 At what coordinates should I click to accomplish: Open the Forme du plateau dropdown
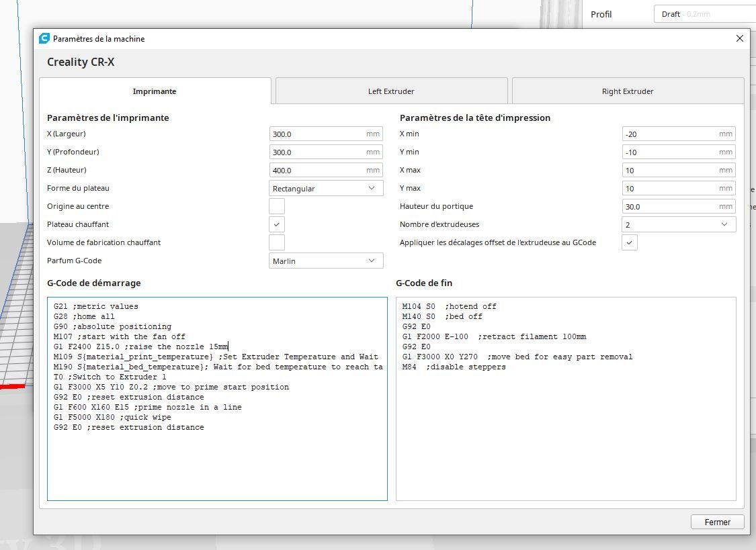[326, 188]
